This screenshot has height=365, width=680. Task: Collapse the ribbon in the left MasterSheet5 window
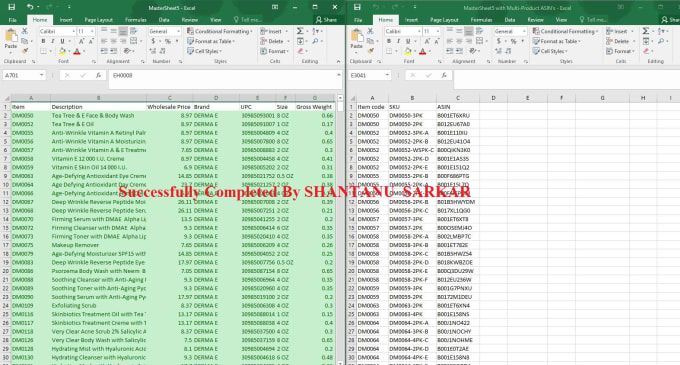[x=338, y=62]
